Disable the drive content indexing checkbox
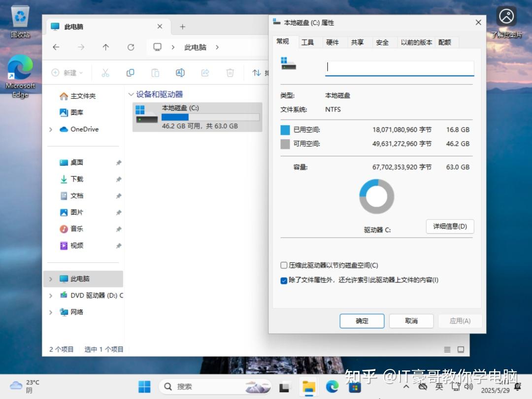532x399 pixels. [284, 279]
